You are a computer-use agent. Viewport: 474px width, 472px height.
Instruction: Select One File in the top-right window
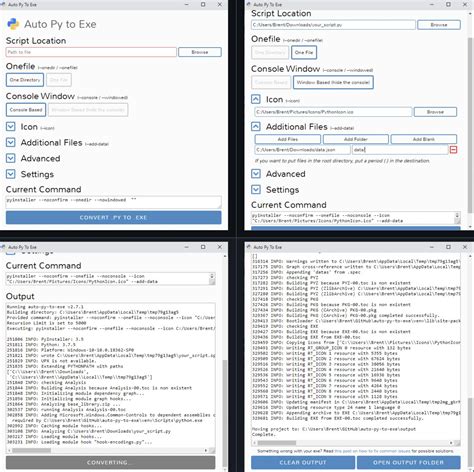pyautogui.click(x=304, y=52)
